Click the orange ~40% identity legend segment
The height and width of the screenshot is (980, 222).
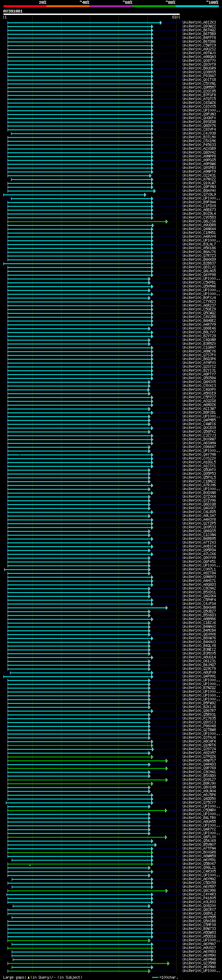tap(68, 6)
